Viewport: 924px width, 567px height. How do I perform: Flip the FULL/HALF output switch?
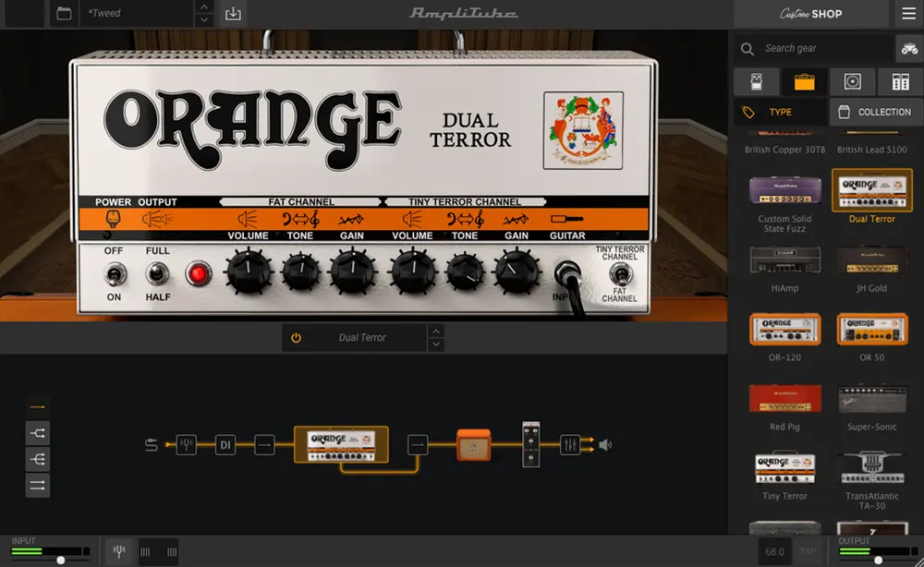[x=157, y=273]
